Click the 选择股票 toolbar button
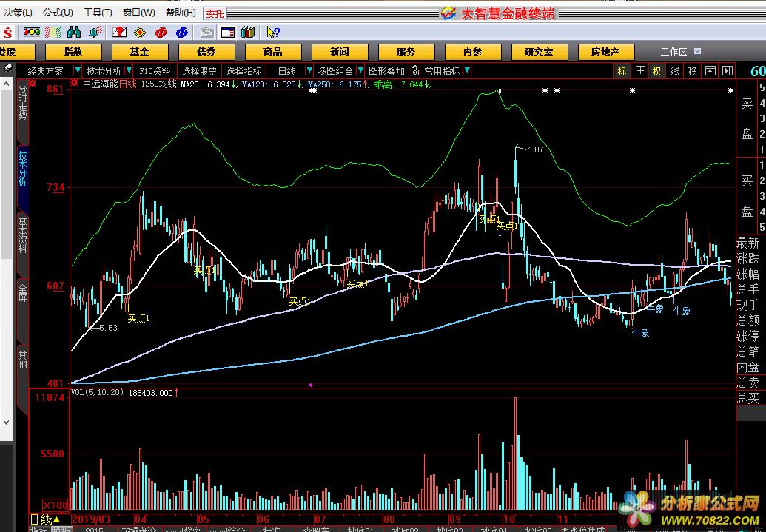766x532 pixels. tap(199, 71)
